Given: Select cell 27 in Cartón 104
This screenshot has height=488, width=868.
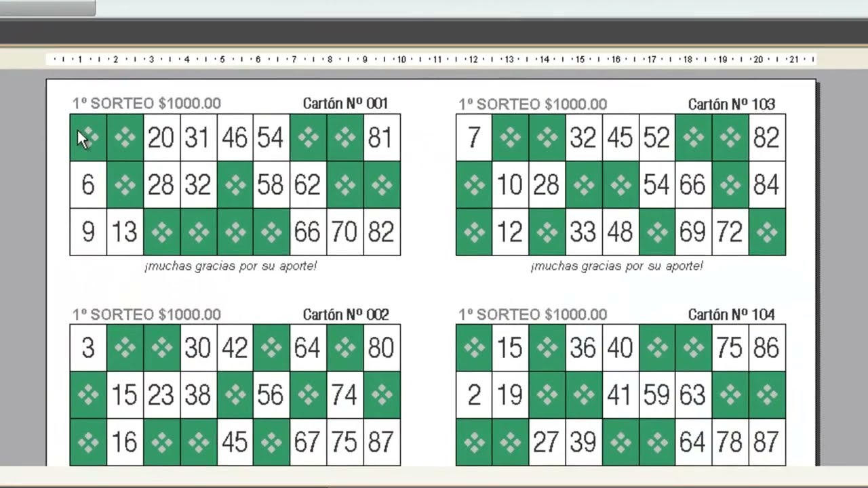Looking at the screenshot, I should pos(547,442).
